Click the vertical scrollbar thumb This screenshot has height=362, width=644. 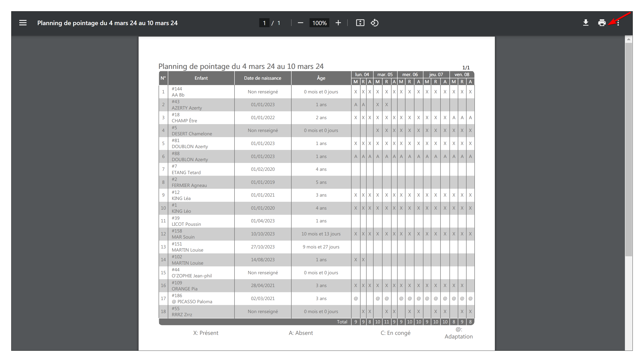[629, 149]
